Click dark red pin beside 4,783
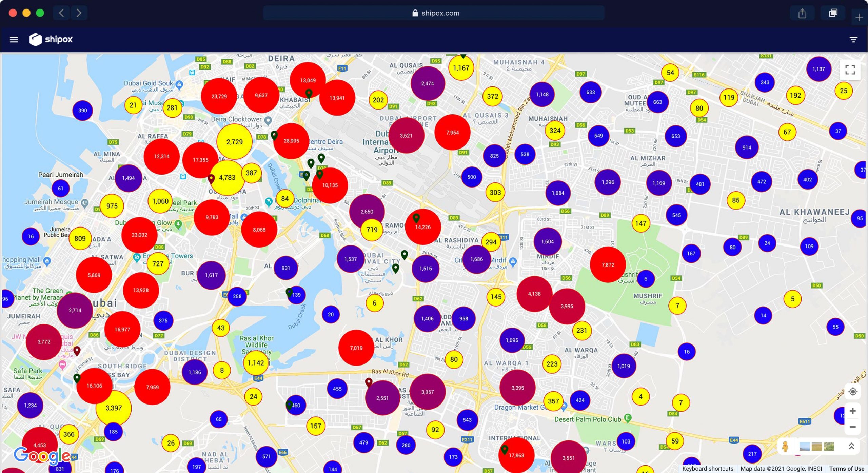The width and height of the screenshot is (868, 473). 211,179
